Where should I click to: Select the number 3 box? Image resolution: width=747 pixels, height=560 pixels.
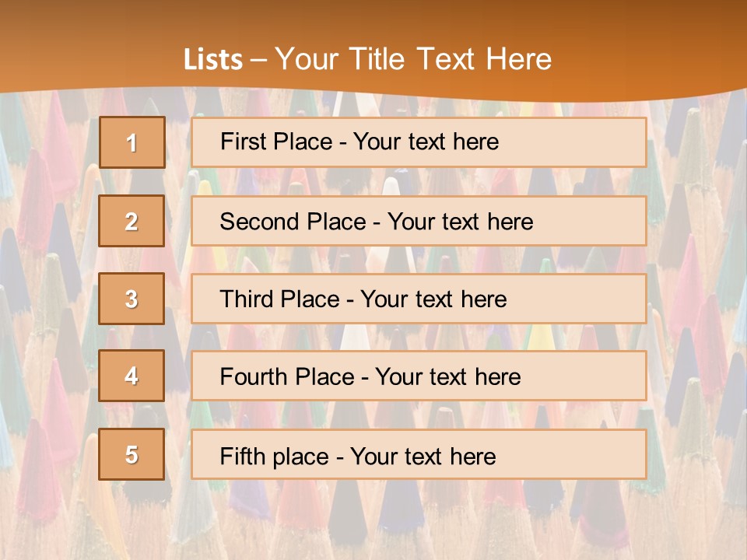coord(132,299)
